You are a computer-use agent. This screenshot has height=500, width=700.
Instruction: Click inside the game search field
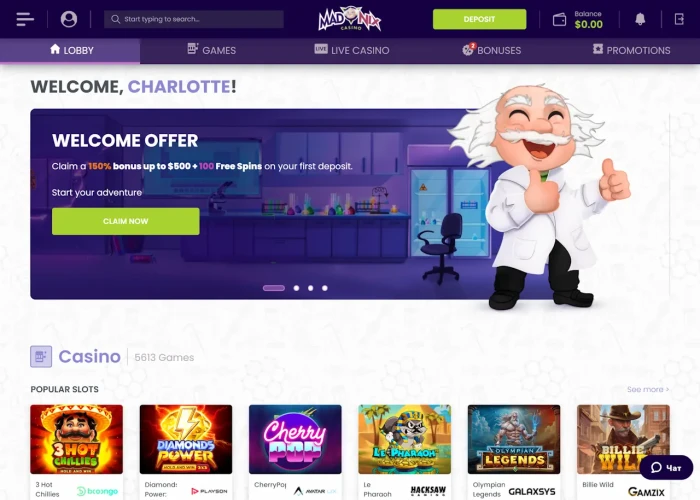click(x=194, y=19)
